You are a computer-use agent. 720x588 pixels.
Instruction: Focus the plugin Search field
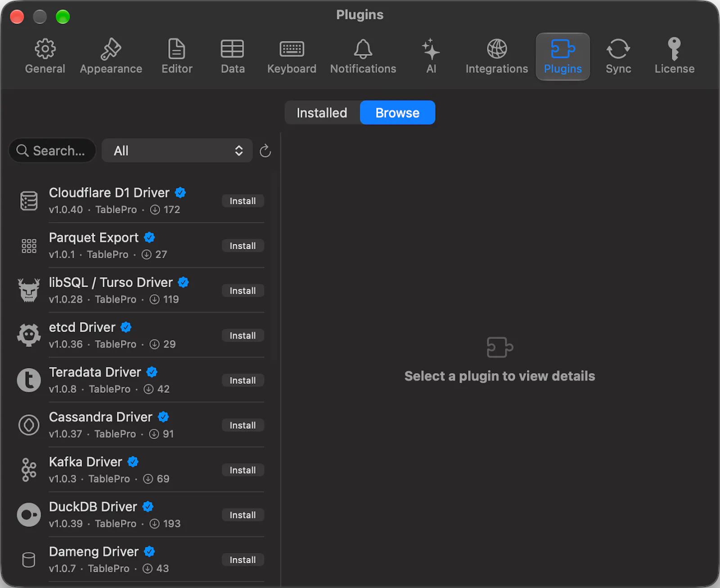click(x=52, y=150)
